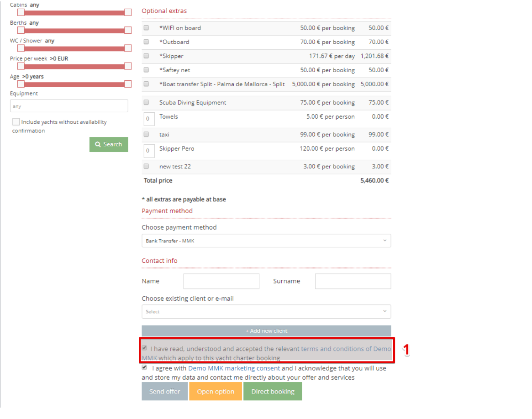Click the Cabins slider right handle
The width and height of the screenshot is (532, 419).
point(128,12)
